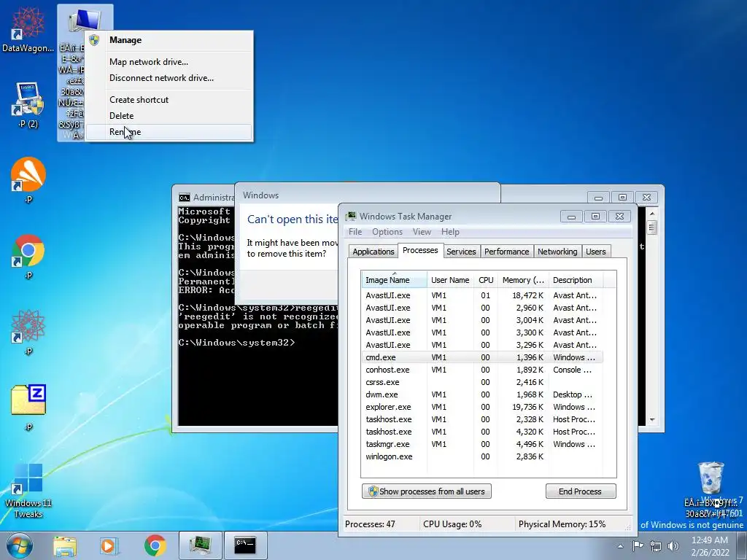Screen dimensions: 747x560
Task: Maximize the Task Manager window
Action: point(595,217)
